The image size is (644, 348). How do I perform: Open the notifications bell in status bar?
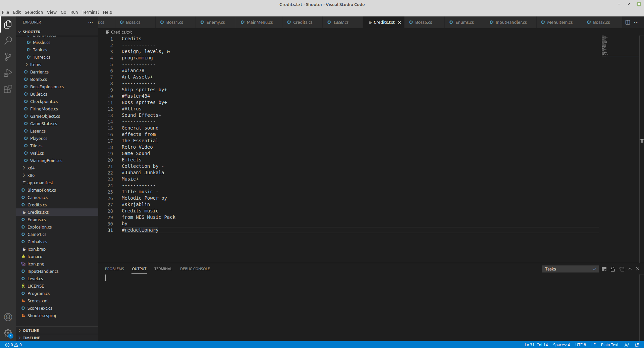click(x=637, y=345)
